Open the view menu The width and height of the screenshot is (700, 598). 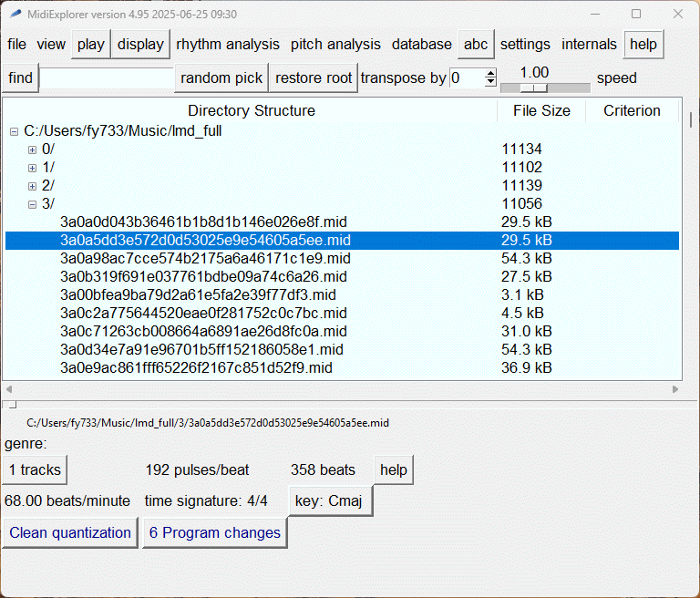coord(51,45)
